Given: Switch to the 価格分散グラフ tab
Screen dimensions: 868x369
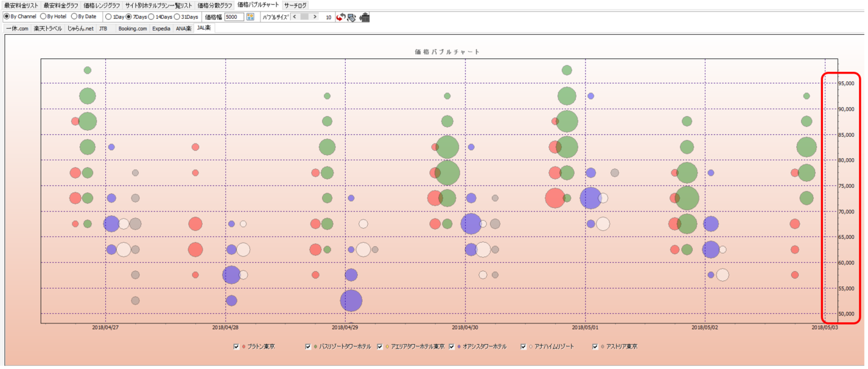Looking at the screenshot, I should tap(214, 5).
